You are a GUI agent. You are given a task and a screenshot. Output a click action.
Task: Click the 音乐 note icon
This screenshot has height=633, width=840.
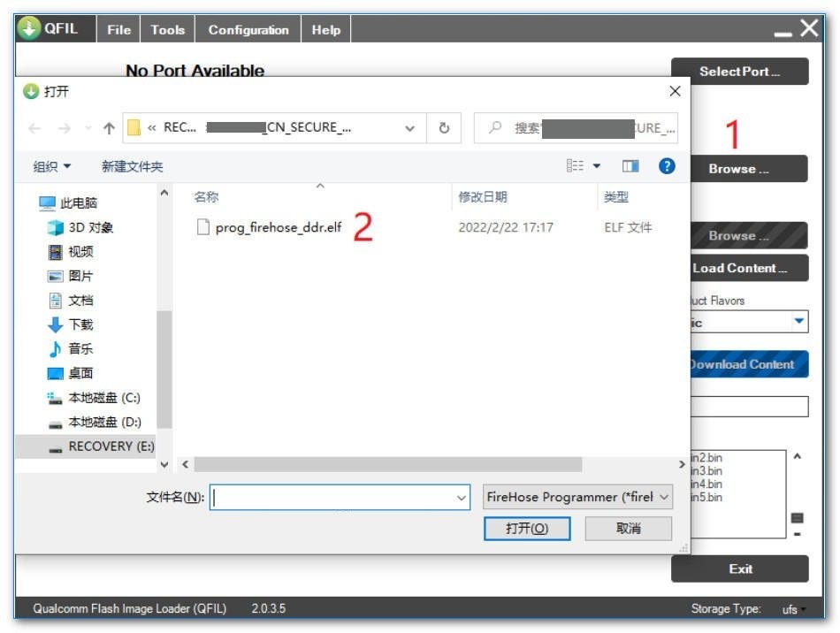[x=55, y=349]
